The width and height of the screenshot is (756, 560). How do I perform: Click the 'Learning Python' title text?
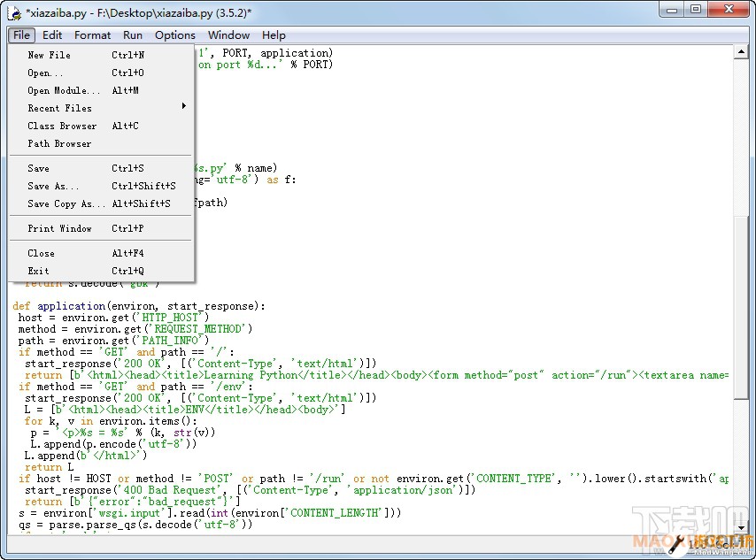click(251, 375)
